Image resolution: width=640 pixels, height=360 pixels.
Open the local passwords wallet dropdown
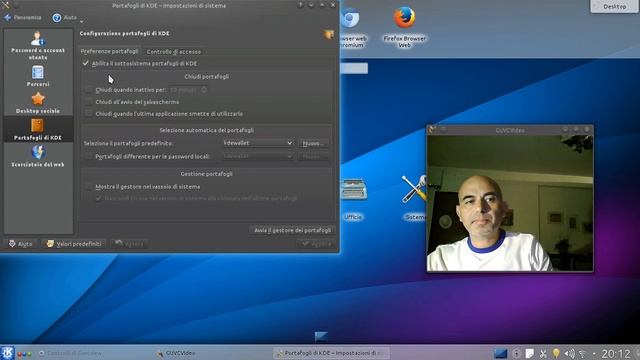tap(258, 156)
